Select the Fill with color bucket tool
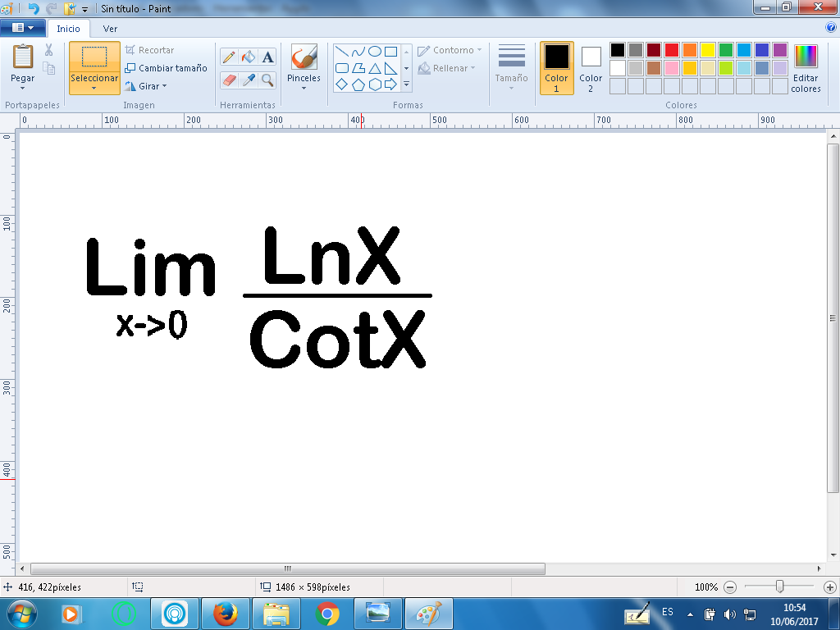Viewport: 840px width, 630px height. pos(249,57)
